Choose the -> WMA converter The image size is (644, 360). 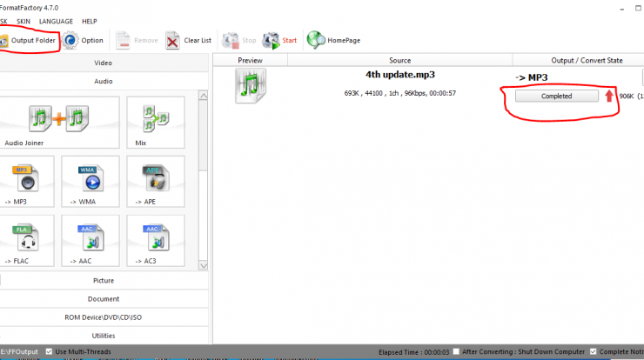[x=91, y=182]
